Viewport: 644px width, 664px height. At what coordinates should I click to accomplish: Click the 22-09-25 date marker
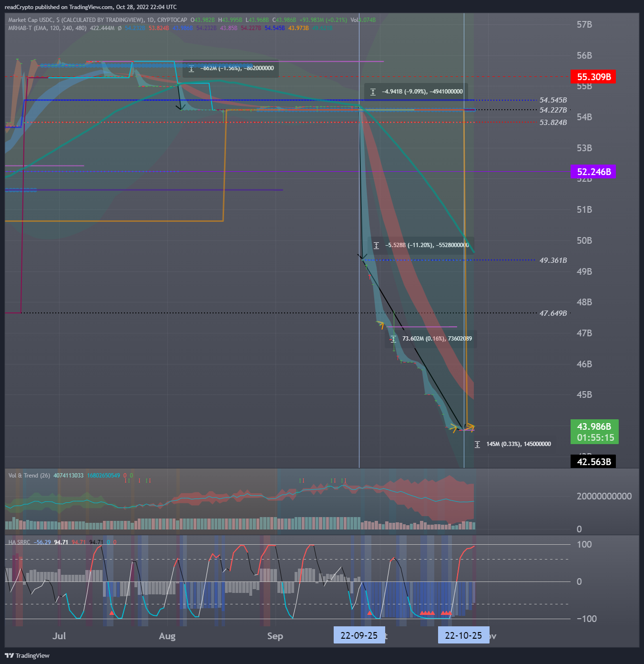click(x=359, y=635)
